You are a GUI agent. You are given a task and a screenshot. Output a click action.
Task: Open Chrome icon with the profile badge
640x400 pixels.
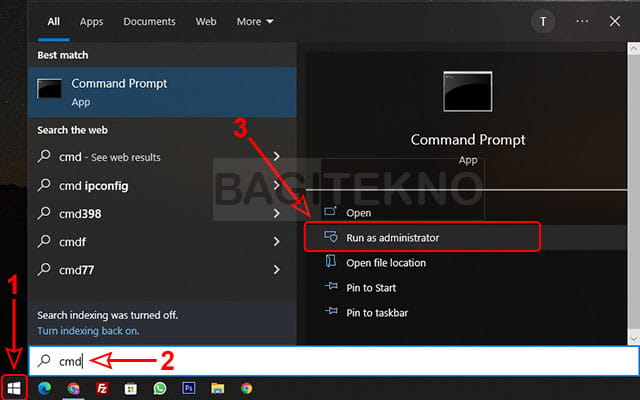[x=73, y=388]
